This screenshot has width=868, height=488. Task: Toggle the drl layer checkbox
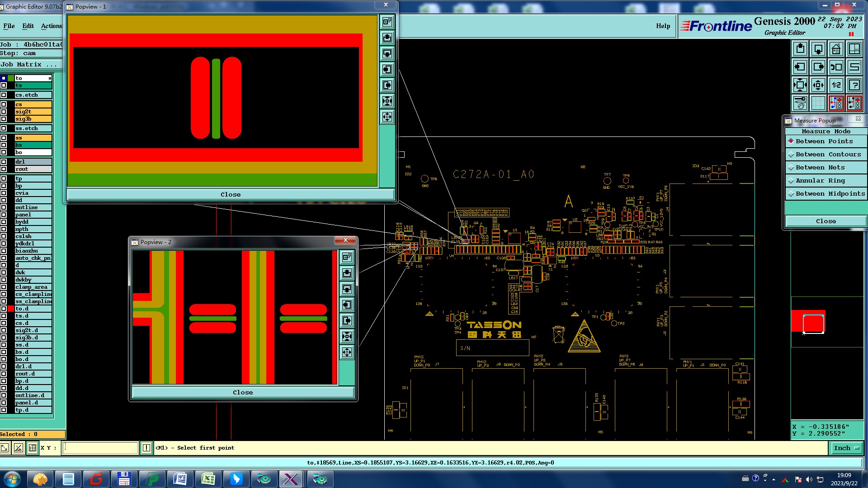tap(4, 162)
